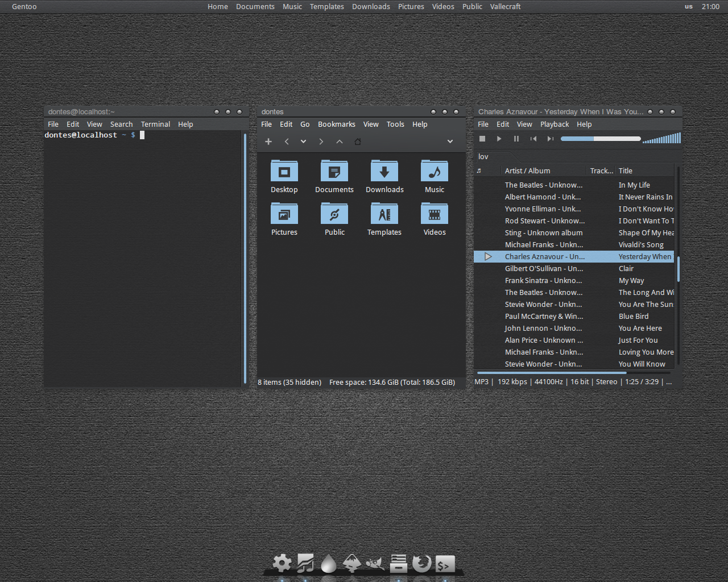Open the Downloads bookmark in top panel

click(371, 6)
